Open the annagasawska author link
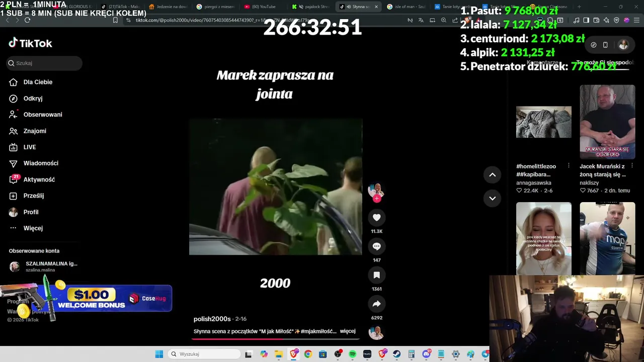Screen dimensions: 644x362 coord(533,183)
